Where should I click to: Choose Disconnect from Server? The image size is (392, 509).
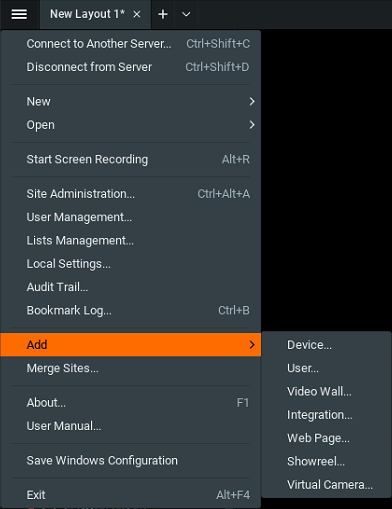[x=131, y=67]
